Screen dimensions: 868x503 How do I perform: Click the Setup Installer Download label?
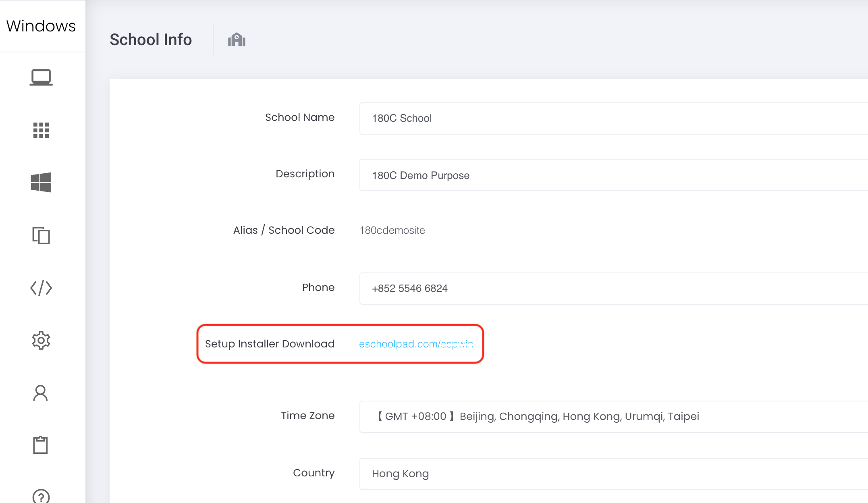(270, 344)
